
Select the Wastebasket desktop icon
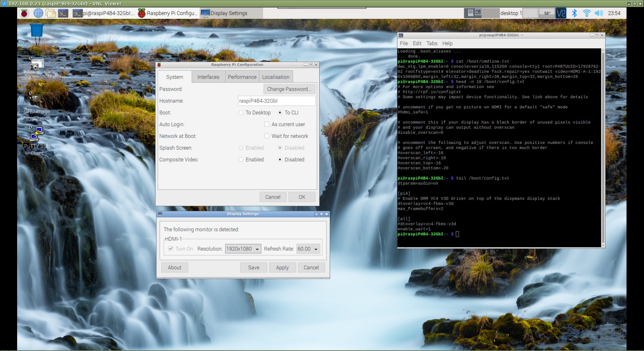pyautogui.click(x=37, y=34)
